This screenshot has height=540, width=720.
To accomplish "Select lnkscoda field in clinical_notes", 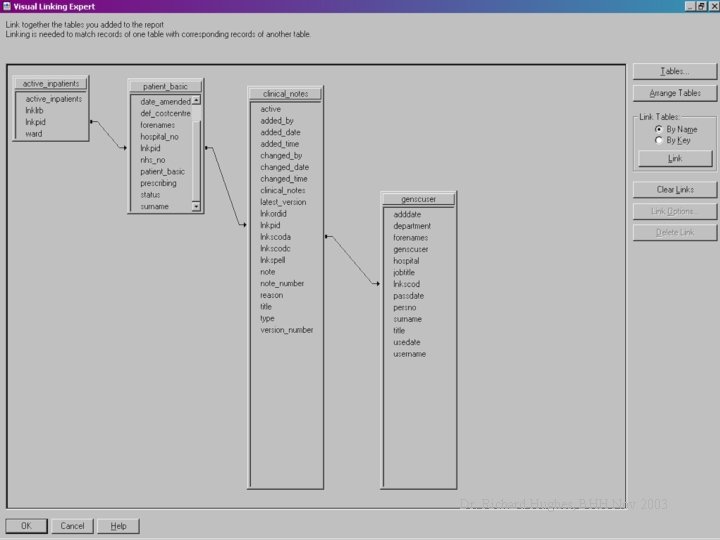I will click(275, 237).
